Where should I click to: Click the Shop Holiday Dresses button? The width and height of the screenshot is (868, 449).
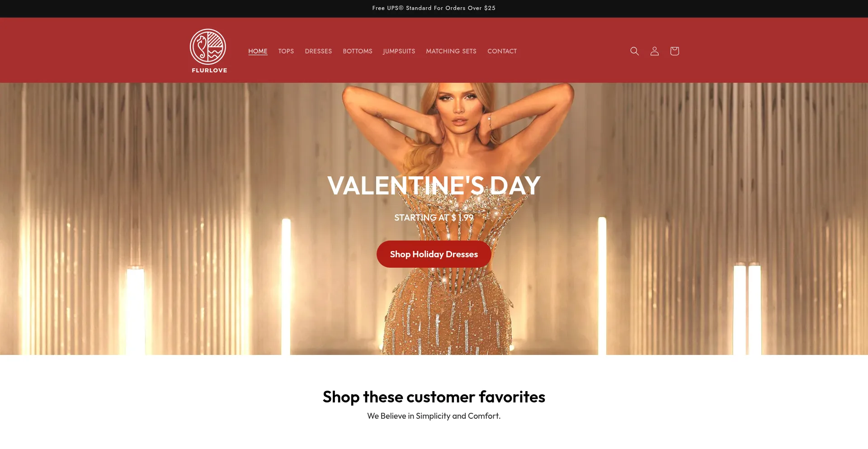pos(434,254)
